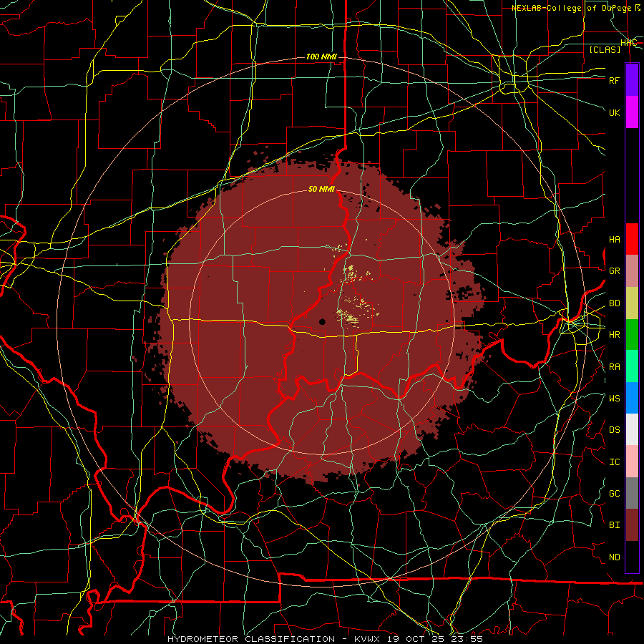
Task: Select the gray GC legend swatch
Action: tap(632, 493)
